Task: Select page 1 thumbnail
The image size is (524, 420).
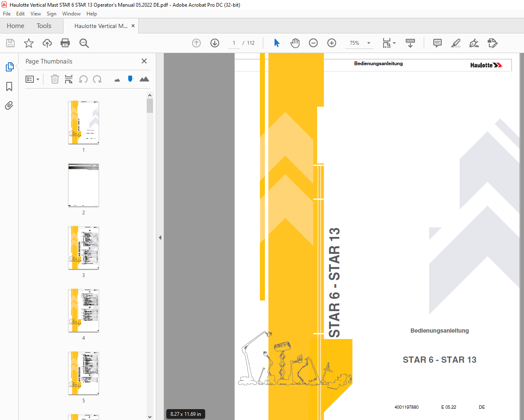Action: click(x=84, y=122)
